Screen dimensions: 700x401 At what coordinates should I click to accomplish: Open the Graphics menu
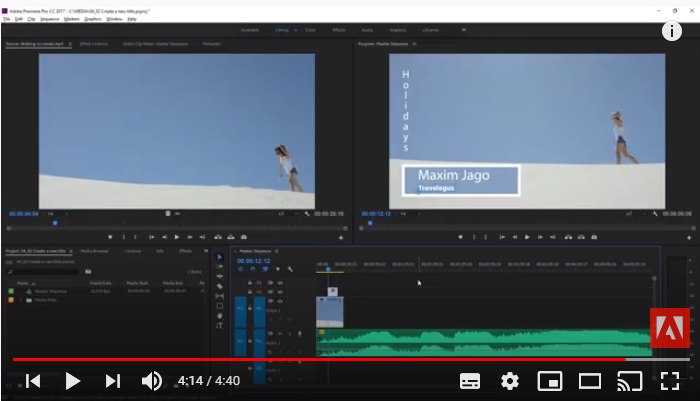click(x=93, y=19)
